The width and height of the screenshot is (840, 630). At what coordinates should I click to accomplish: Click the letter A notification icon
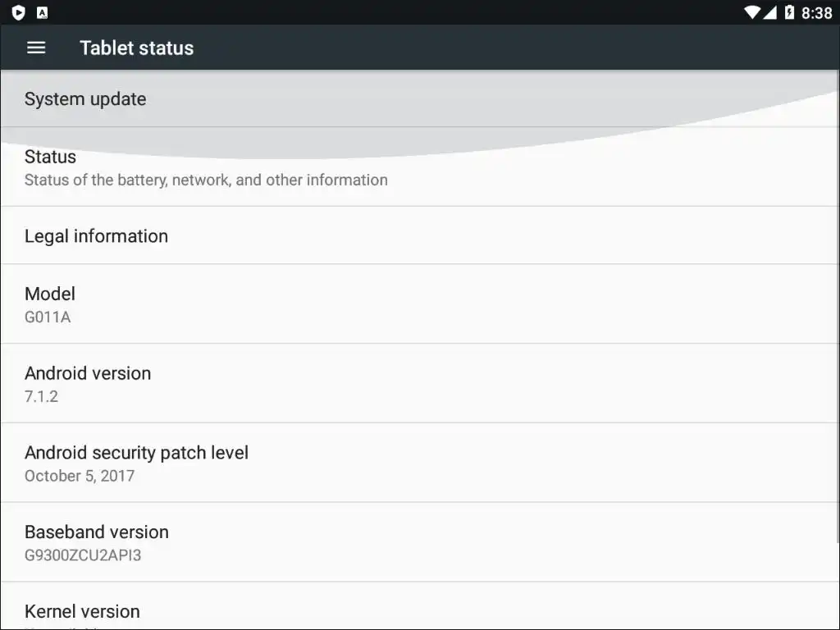[43, 12]
